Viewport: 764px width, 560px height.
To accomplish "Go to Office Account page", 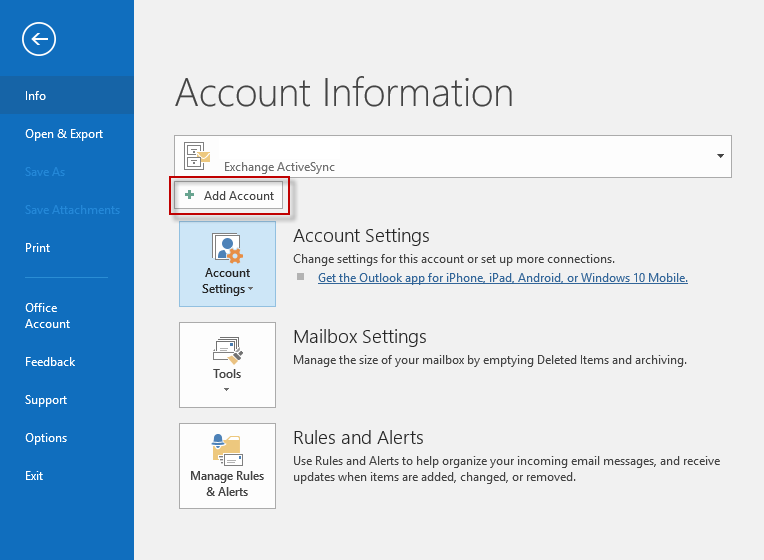I will pyautogui.click(x=47, y=316).
